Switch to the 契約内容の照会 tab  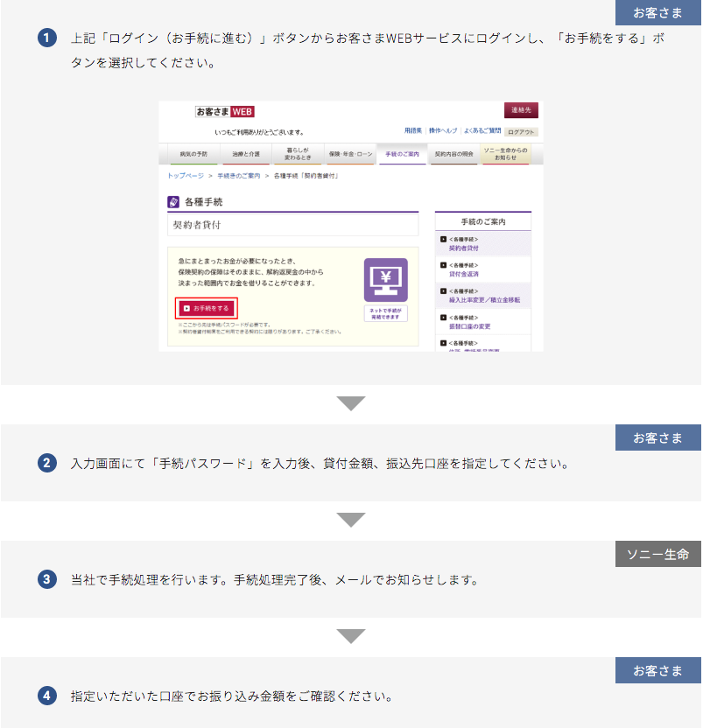point(453,154)
